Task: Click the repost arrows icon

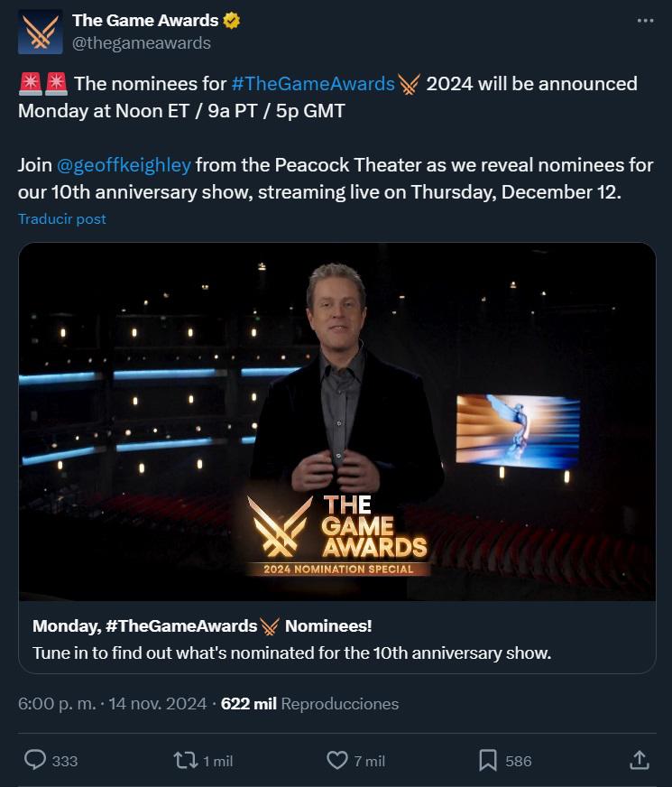Action: 185,760
